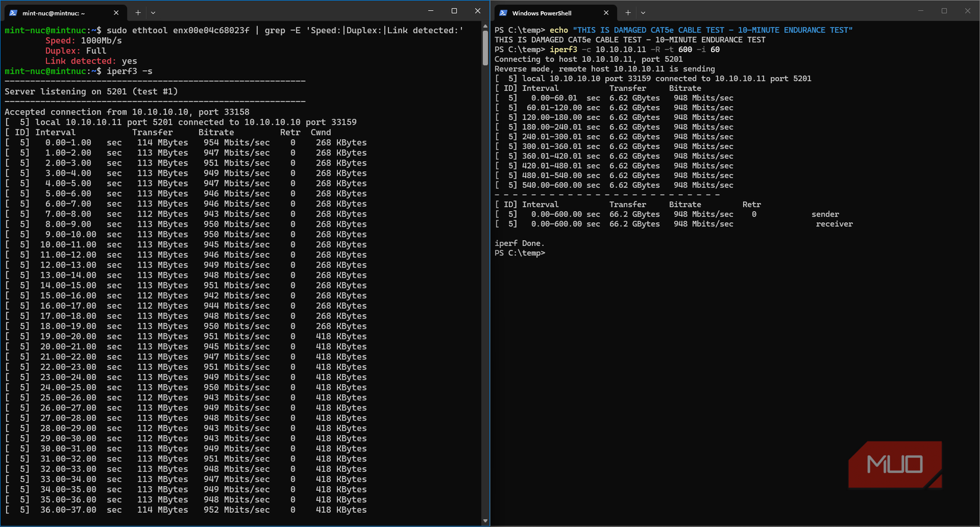
Task: Click the echo DAMAGED CAT5e CABLE TEST command
Action: (701, 30)
